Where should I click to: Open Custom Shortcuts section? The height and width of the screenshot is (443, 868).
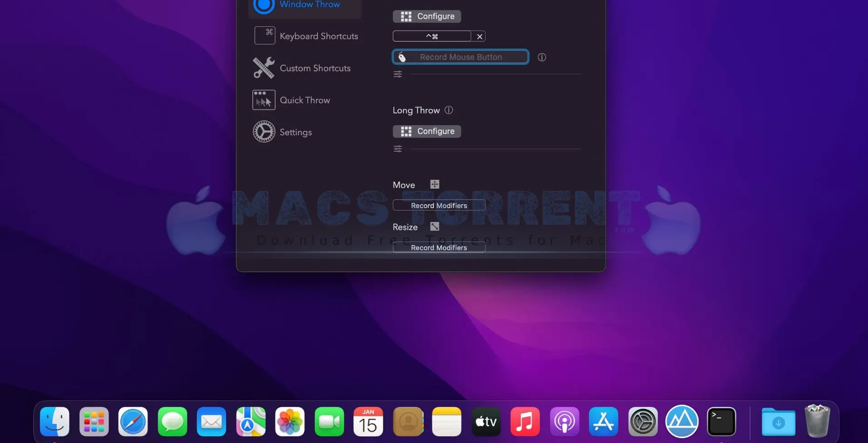pos(302,68)
